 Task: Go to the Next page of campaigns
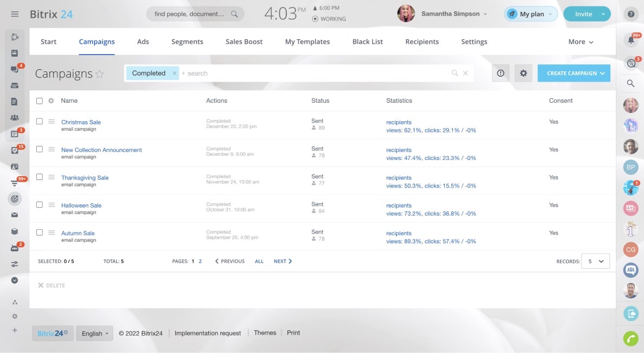point(282,261)
